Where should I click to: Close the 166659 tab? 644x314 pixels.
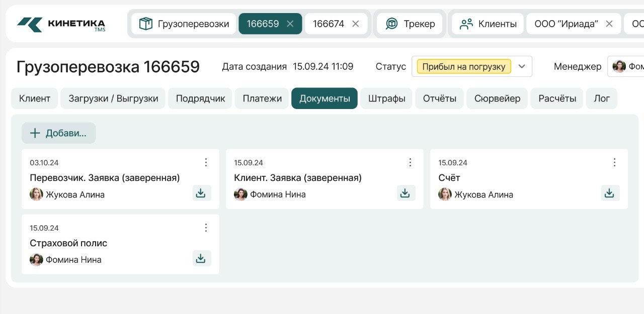click(x=290, y=24)
